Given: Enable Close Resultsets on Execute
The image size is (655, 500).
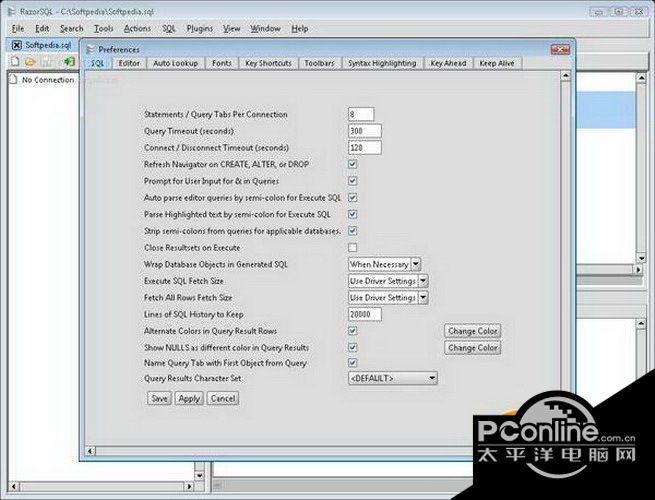Looking at the screenshot, I should tap(353, 248).
